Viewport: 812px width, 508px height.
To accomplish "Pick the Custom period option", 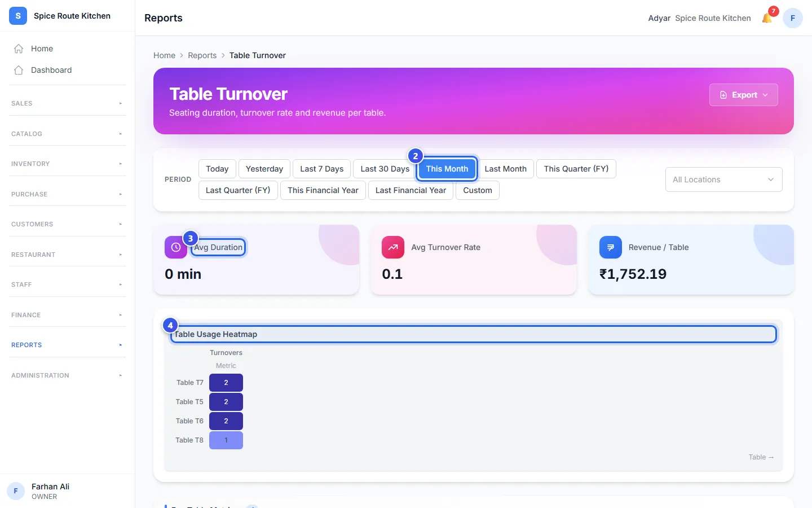I will click(478, 190).
